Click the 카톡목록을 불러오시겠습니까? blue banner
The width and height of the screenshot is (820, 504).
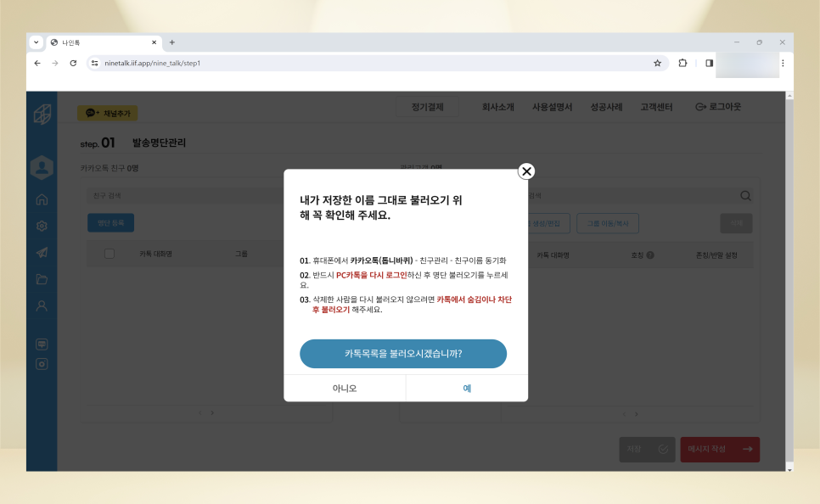coord(403,354)
